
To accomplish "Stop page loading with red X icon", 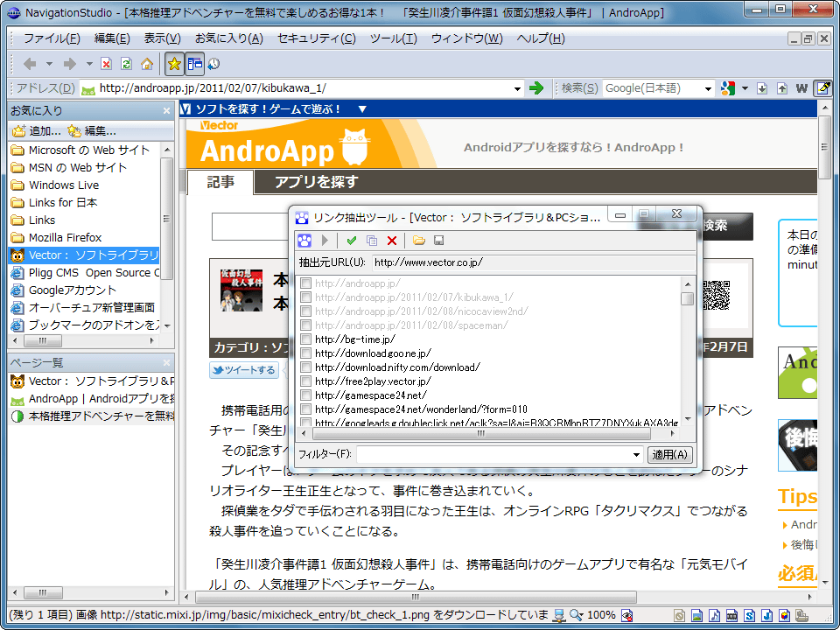I will [x=106, y=64].
